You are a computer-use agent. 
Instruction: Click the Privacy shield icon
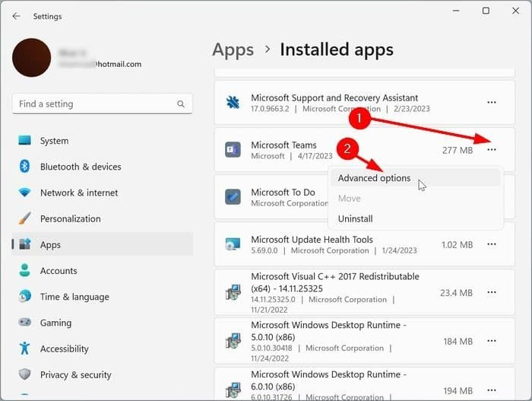click(x=24, y=374)
